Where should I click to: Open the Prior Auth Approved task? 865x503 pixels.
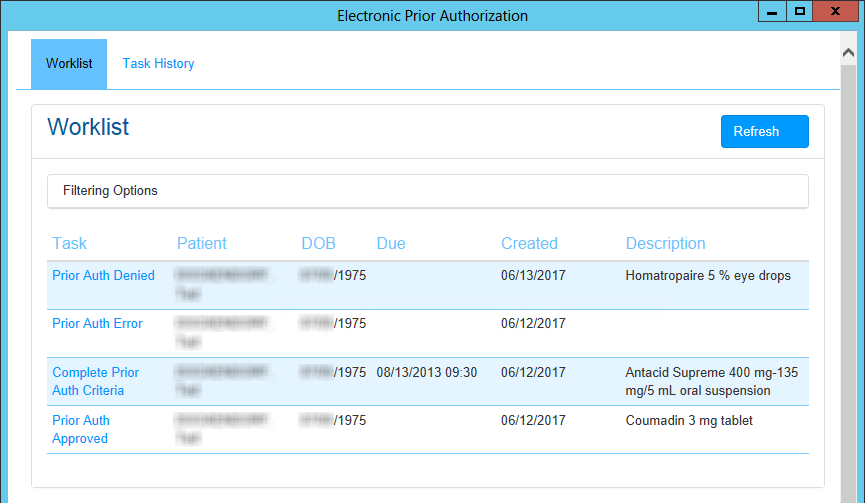point(81,429)
